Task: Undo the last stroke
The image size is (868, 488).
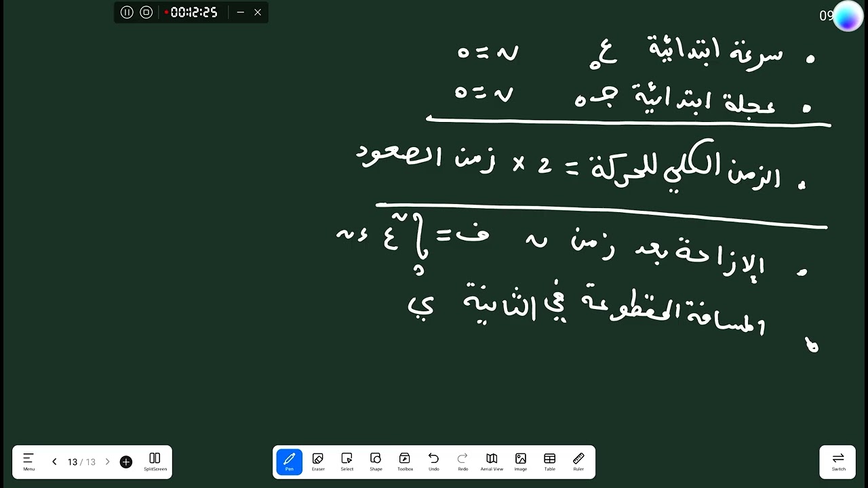Action: coord(434,462)
